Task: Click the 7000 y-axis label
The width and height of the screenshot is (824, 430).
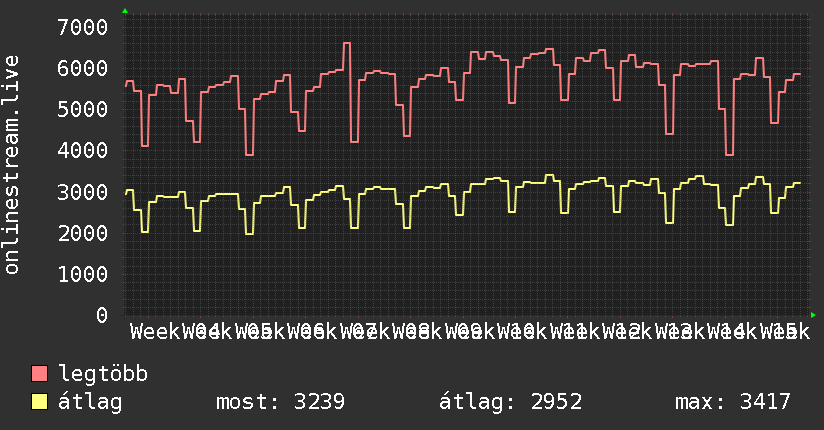Action: 83,27
